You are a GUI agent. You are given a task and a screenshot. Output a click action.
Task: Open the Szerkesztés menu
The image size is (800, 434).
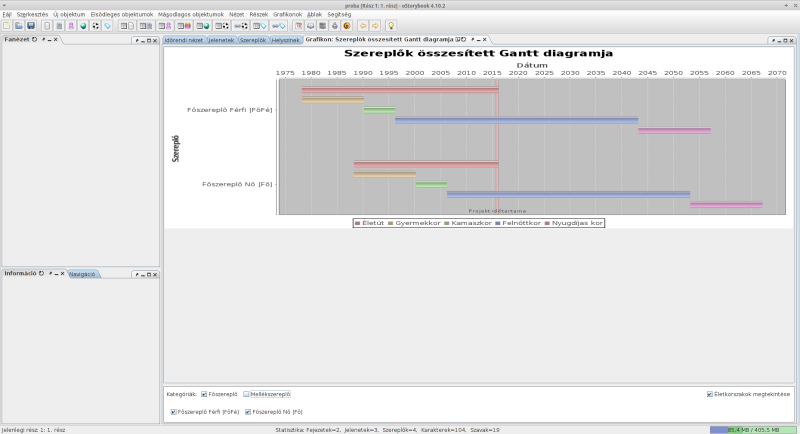point(32,14)
